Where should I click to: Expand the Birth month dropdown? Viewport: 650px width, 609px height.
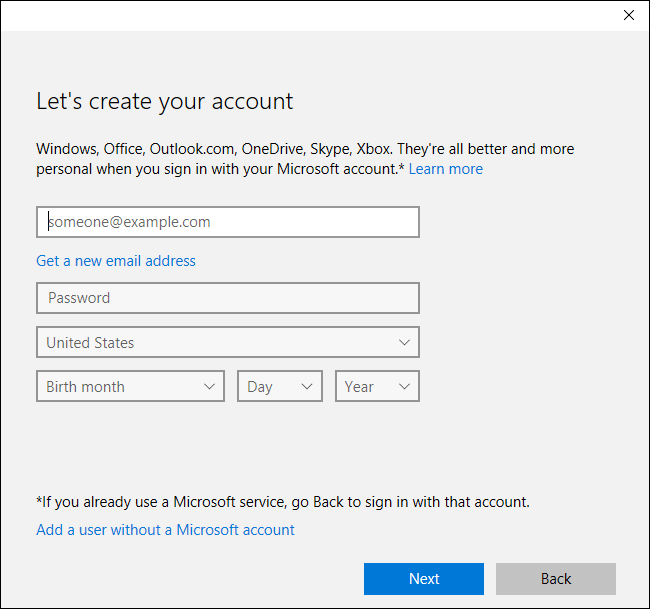(131, 386)
